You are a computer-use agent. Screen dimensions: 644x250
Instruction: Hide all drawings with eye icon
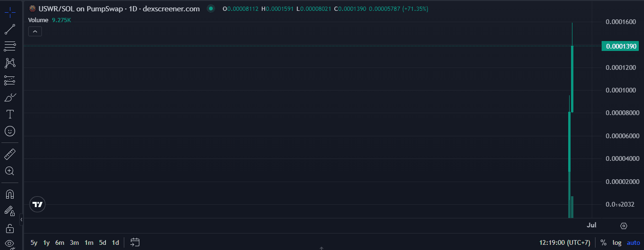coord(10,244)
